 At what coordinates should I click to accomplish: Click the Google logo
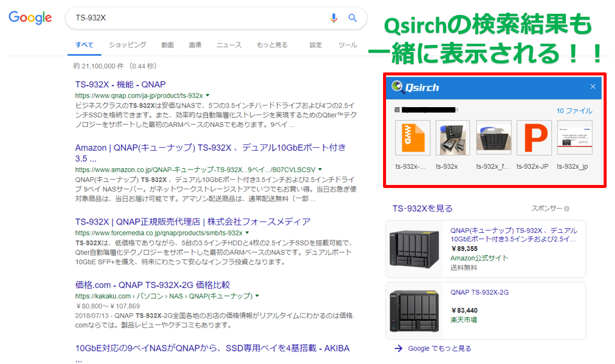point(30,18)
